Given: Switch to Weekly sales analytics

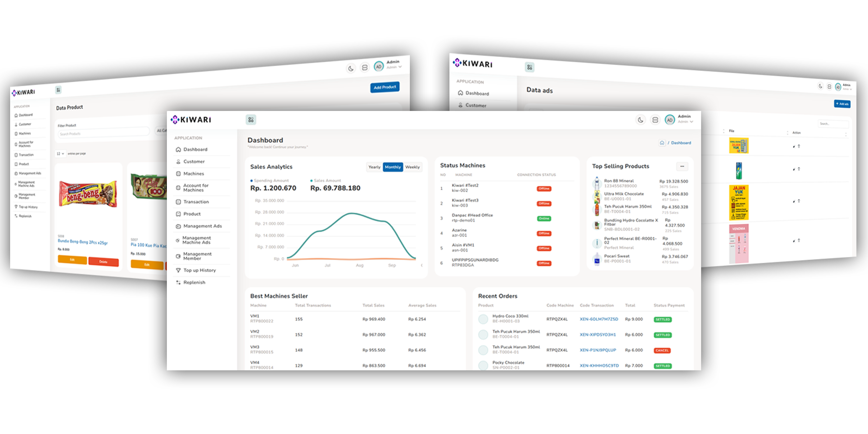Looking at the screenshot, I should click(412, 167).
